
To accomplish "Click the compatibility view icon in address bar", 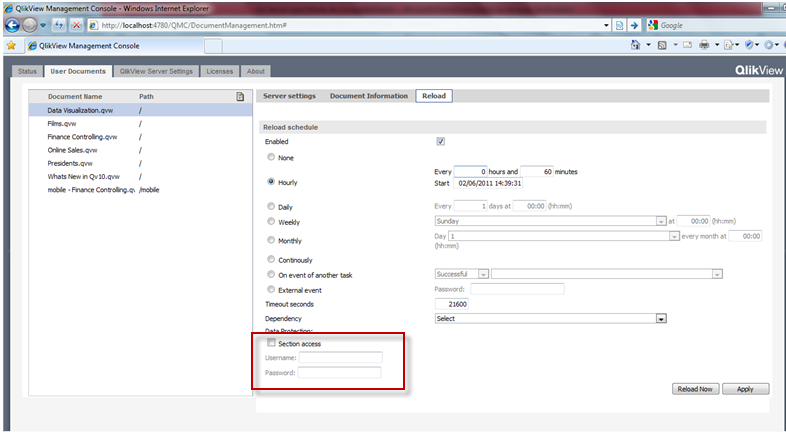I will pos(620,25).
